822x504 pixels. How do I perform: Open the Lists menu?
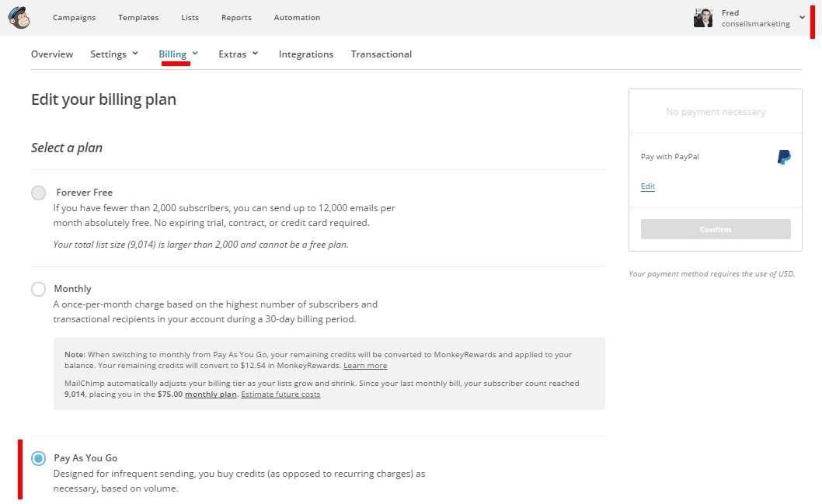pyautogui.click(x=190, y=17)
